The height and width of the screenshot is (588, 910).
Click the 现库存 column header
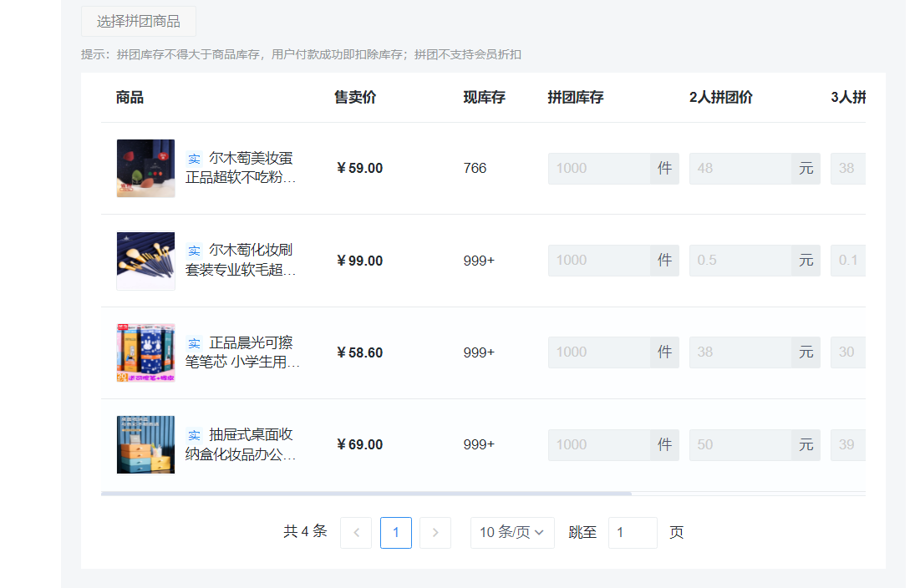pyautogui.click(x=484, y=97)
